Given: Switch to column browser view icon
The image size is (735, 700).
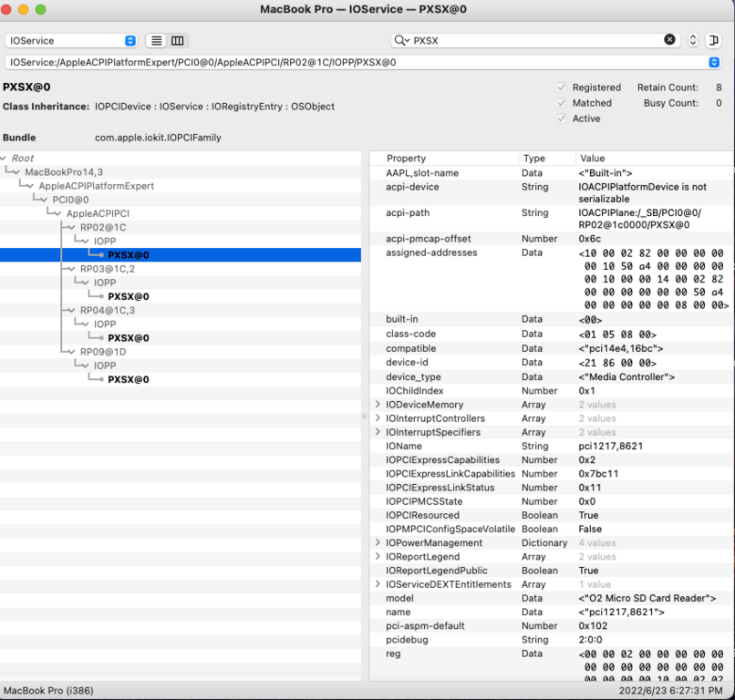Looking at the screenshot, I should pyautogui.click(x=178, y=41).
